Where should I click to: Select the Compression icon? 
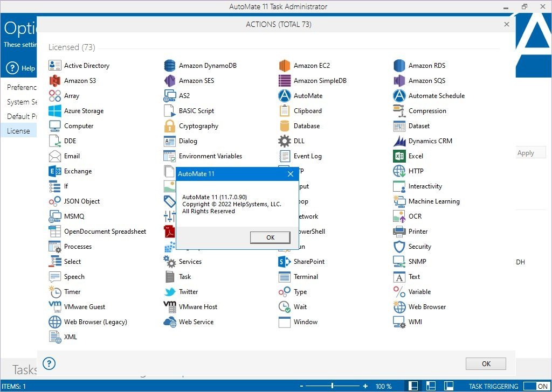(399, 111)
